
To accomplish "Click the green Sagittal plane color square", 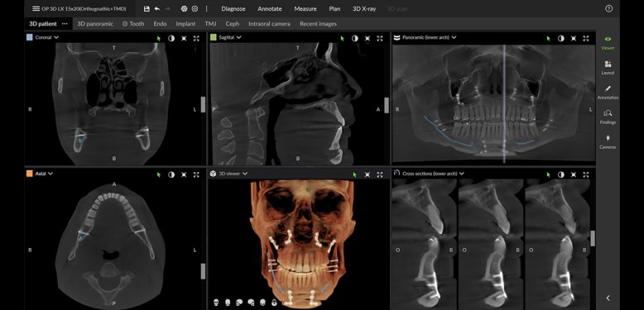I will click(x=213, y=37).
